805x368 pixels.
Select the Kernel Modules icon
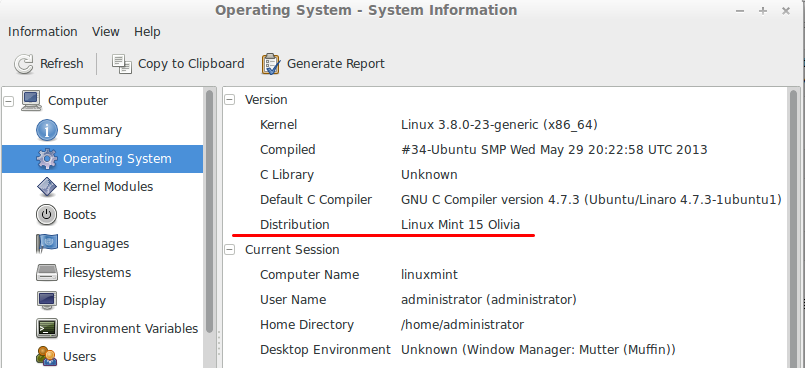click(x=47, y=187)
